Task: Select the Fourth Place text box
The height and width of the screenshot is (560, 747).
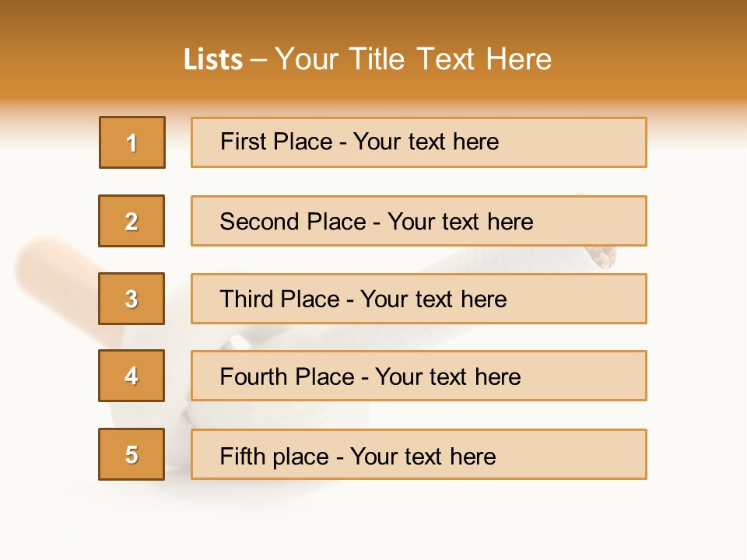Action: 419,376
